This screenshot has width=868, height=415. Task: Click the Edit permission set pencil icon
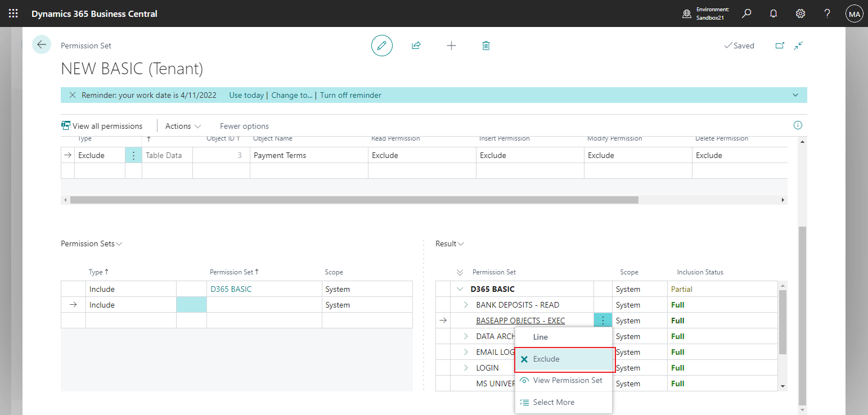point(382,46)
